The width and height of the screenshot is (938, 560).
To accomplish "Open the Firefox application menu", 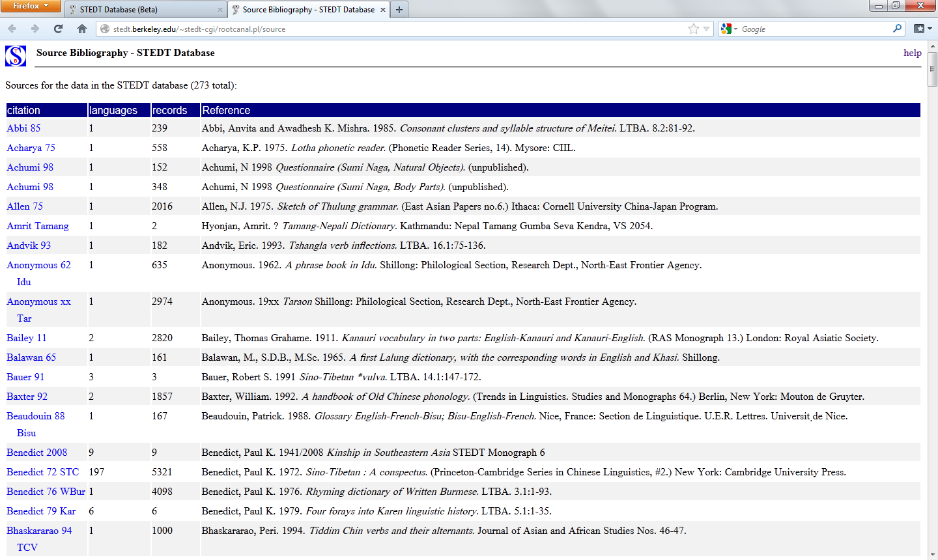I will click(x=30, y=6).
